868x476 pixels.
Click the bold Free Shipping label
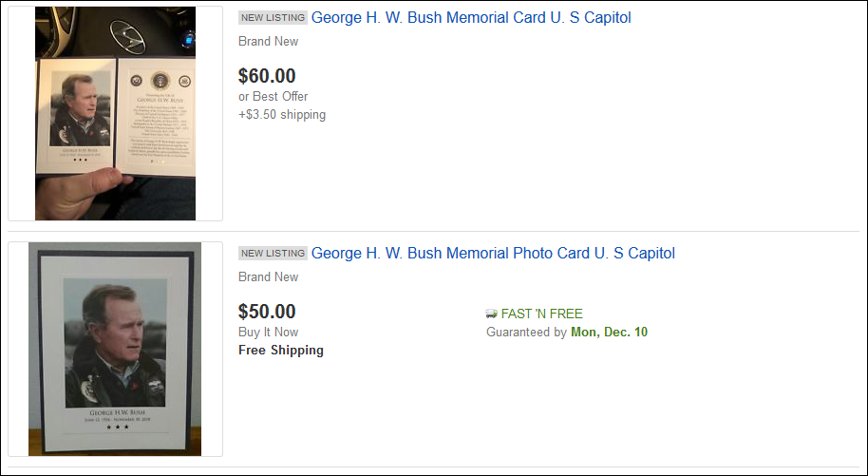coord(281,351)
